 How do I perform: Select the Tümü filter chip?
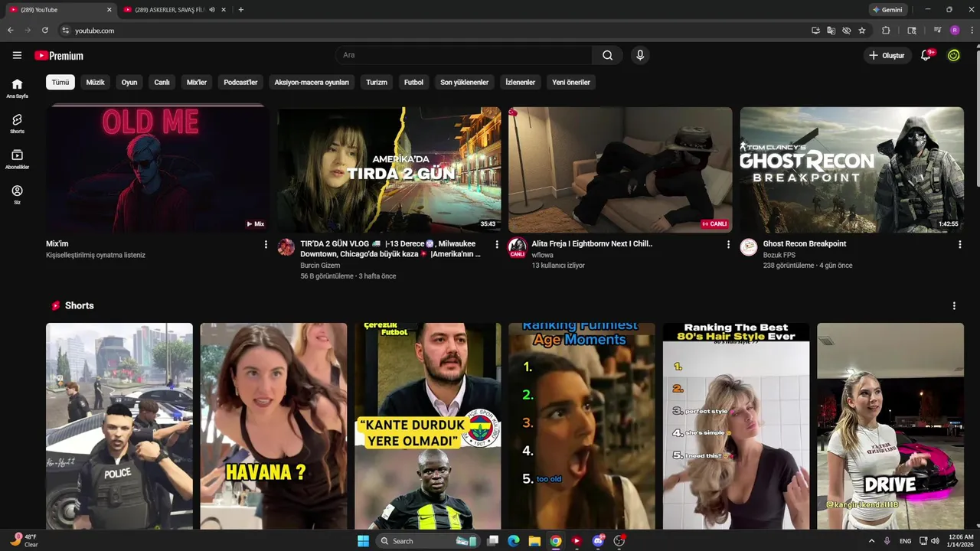(x=60, y=82)
